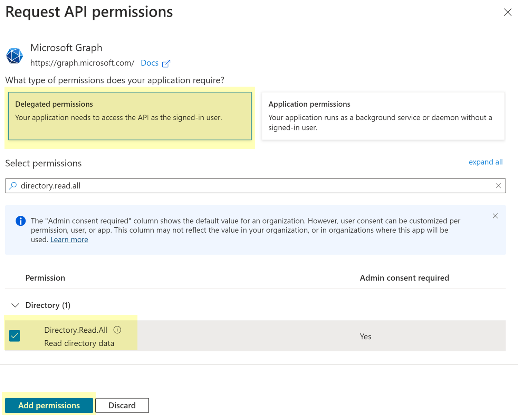The height and width of the screenshot is (420, 518).
Task: Dismiss the admin consent info banner
Action: (495, 216)
